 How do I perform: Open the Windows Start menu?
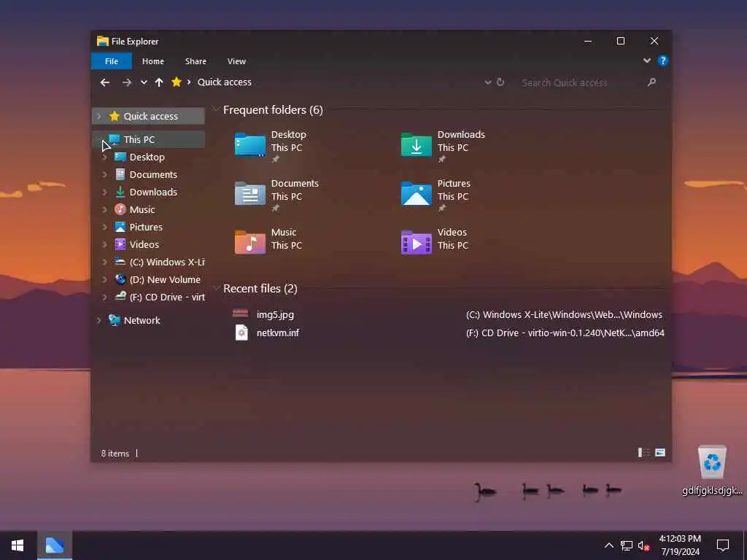pos(18,545)
